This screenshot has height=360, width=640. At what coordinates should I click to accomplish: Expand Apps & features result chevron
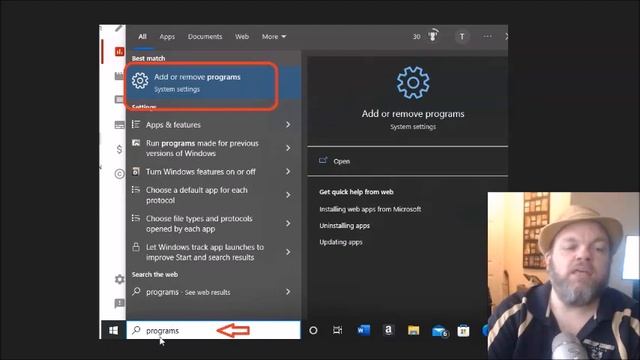pos(288,124)
